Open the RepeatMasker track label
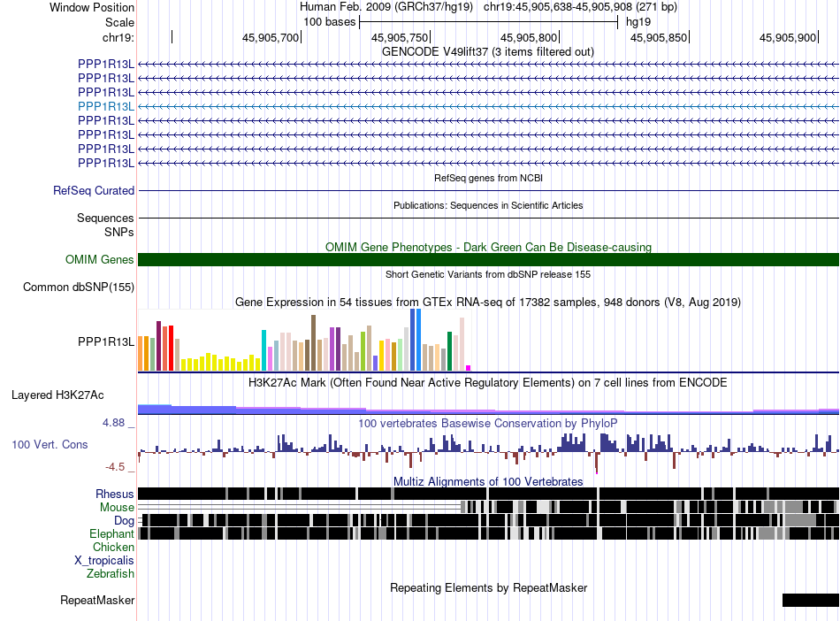Image resolution: width=840 pixels, height=621 pixels. (97, 600)
